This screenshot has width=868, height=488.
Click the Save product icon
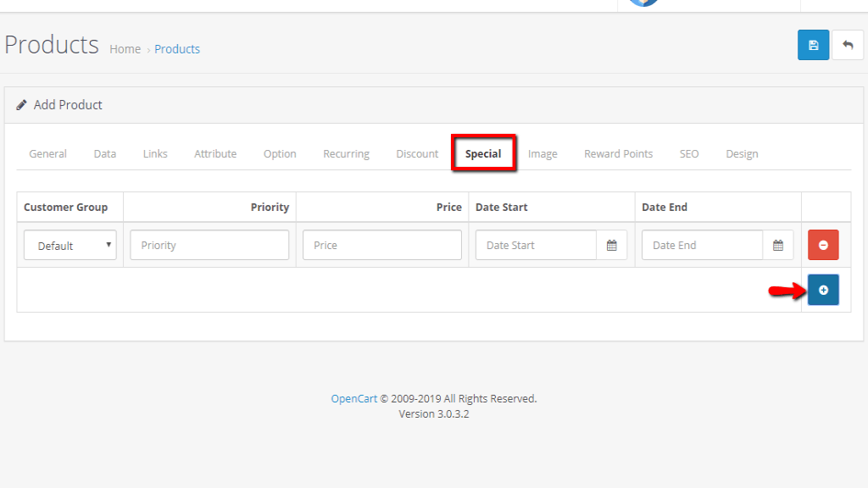point(813,44)
